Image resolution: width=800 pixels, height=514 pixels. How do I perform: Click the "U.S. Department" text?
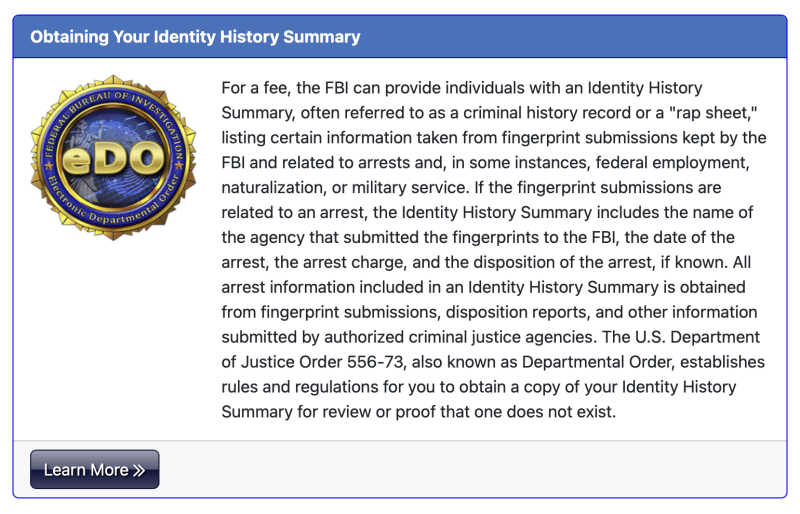pos(697,337)
